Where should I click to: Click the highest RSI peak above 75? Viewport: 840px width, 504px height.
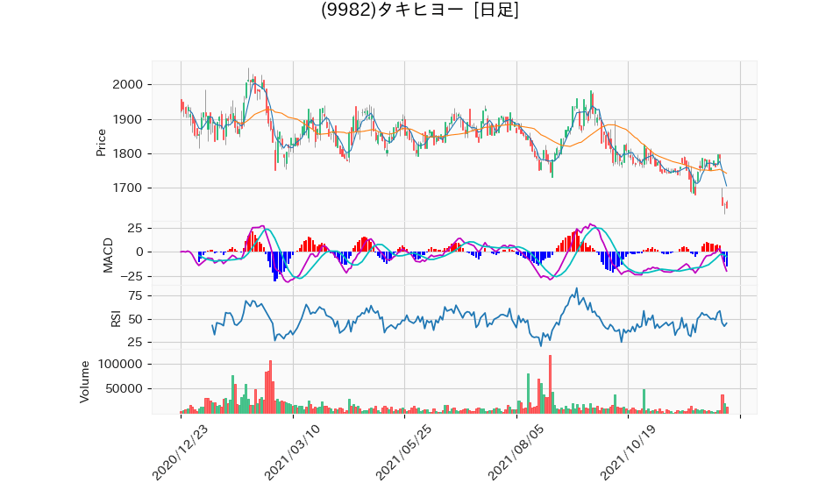[x=576, y=288]
